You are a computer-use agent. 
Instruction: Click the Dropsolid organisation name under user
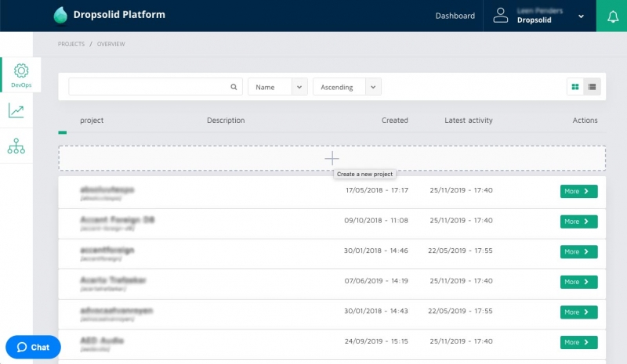click(534, 20)
